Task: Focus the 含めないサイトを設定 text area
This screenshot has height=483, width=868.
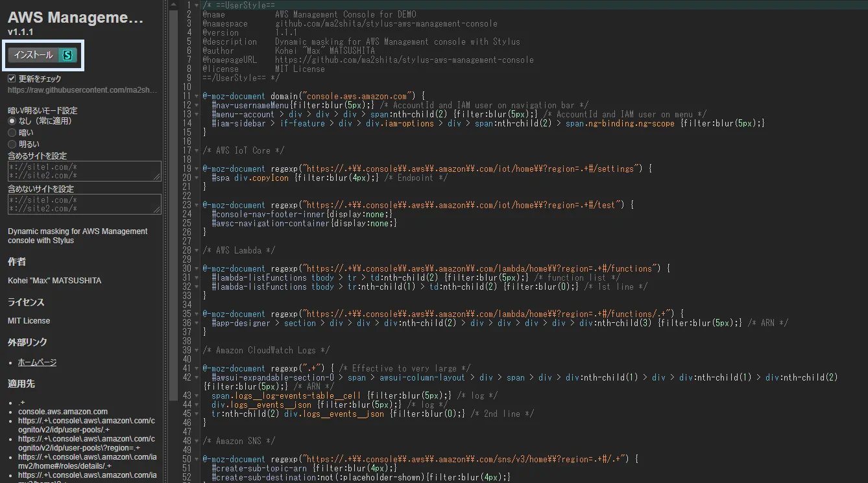Action: (84, 204)
